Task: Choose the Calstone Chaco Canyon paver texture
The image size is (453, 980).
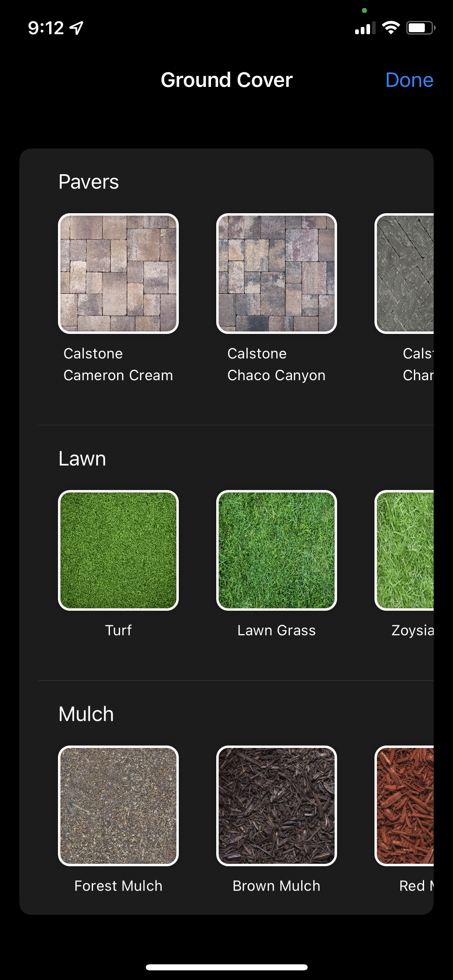Action: pos(277,274)
